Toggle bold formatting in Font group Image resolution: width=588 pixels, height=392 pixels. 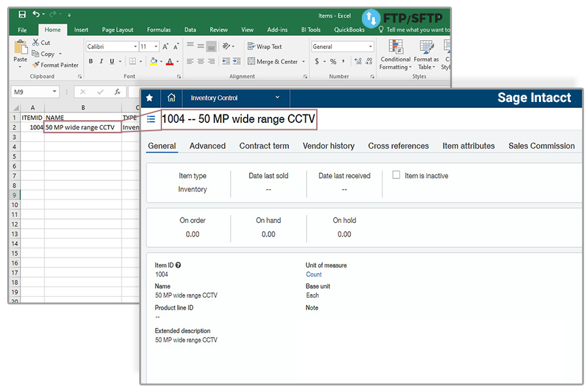[91, 61]
